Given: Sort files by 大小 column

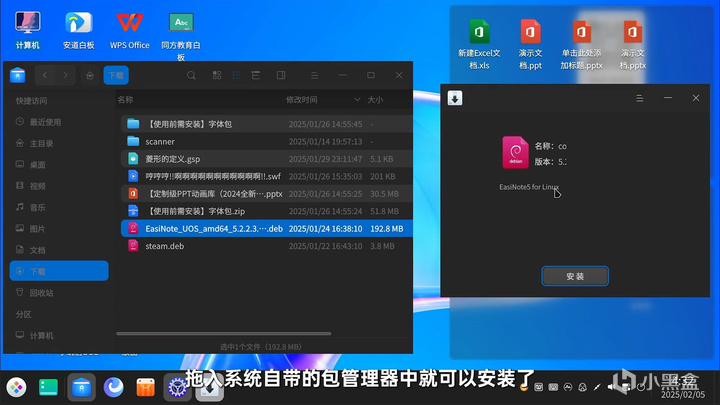Looking at the screenshot, I should tap(375, 100).
